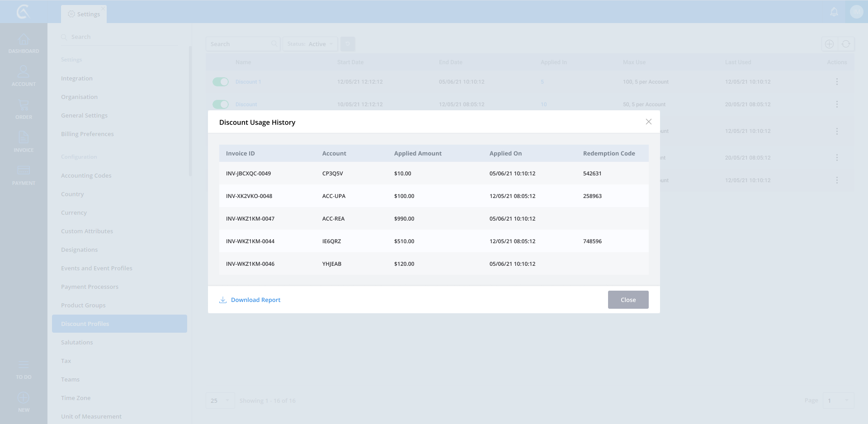Open the Page number dropdown
Screen dimensions: 868x424
[838, 400]
